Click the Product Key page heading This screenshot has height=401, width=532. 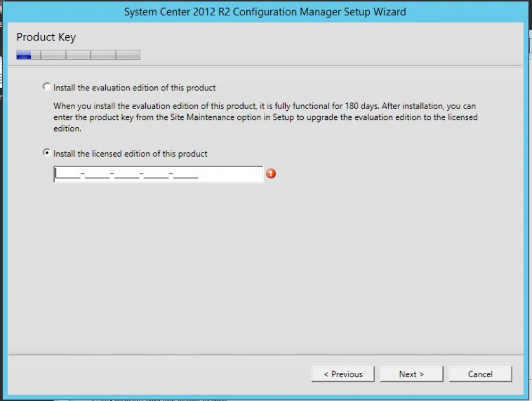click(x=46, y=37)
